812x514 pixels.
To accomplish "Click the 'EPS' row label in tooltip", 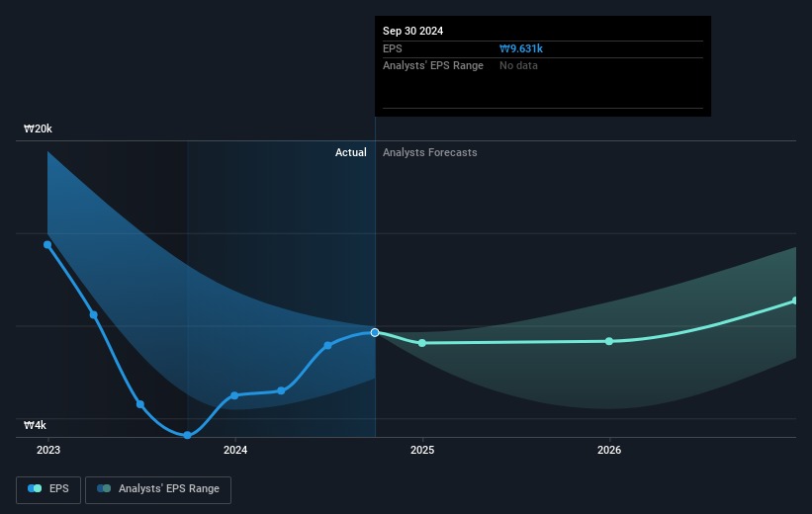I will [392, 48].
